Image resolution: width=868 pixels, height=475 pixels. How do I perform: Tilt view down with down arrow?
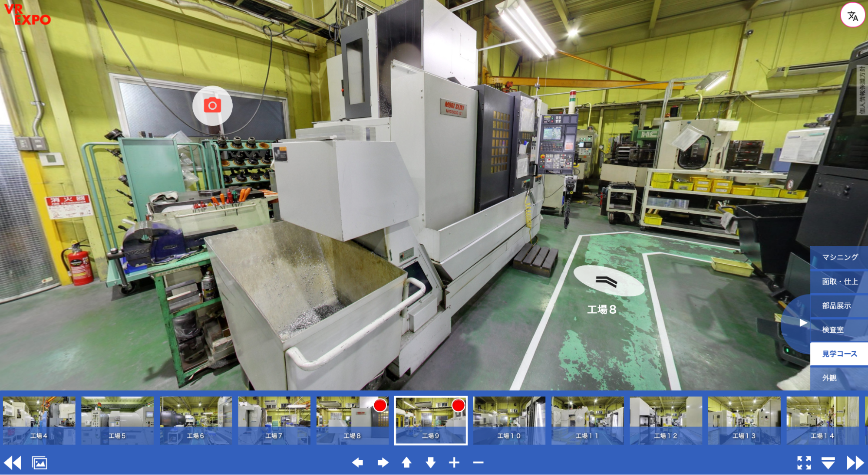[x=430, y=462]
